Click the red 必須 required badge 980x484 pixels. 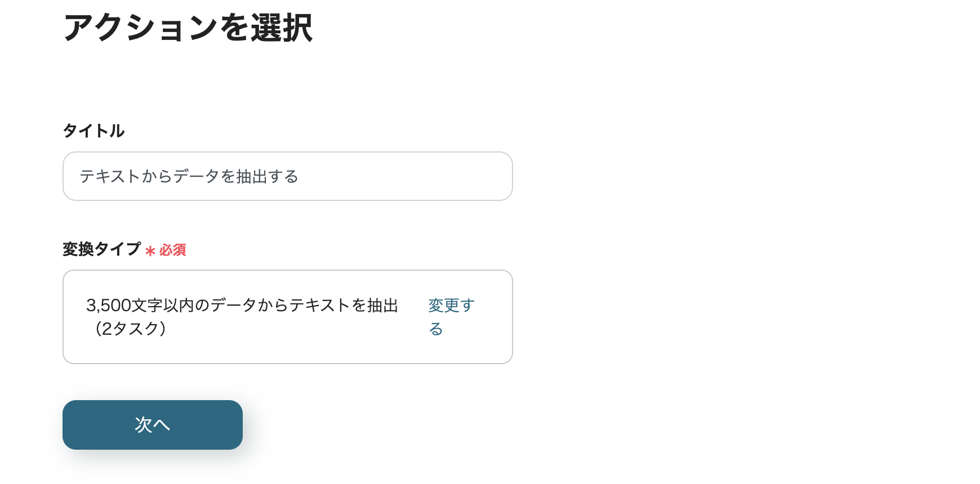pyautogui.click(x=173, y=250)
